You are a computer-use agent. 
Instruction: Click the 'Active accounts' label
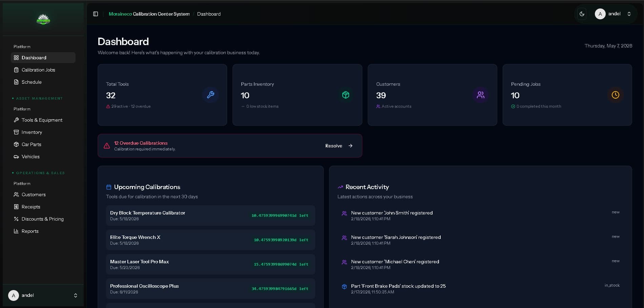click(396, 106)
